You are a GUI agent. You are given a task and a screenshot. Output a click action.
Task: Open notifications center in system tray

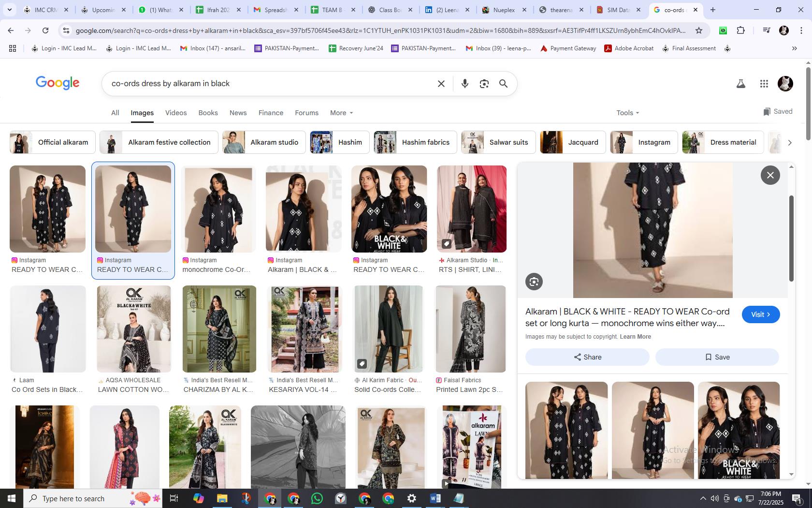(x=797, y=498)
